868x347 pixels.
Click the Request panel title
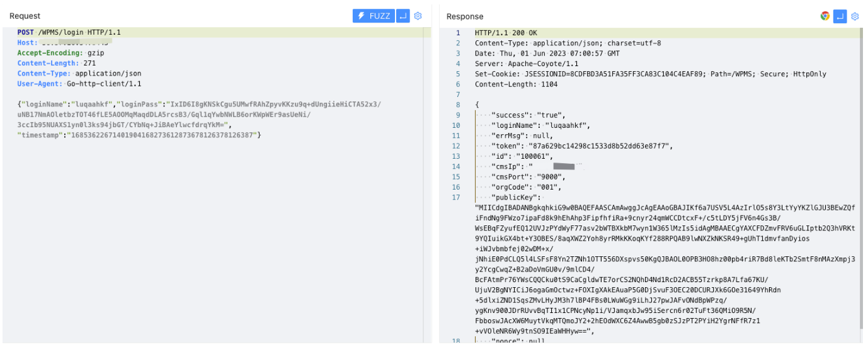click(25, 16)
